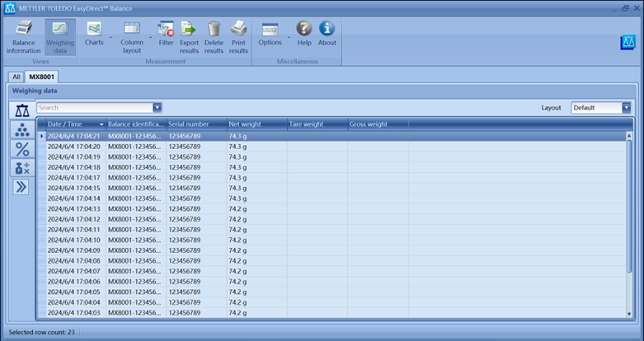Select the percent weighing sidebar icon
Screen dimensions: 644x341
tap(22, 148)
